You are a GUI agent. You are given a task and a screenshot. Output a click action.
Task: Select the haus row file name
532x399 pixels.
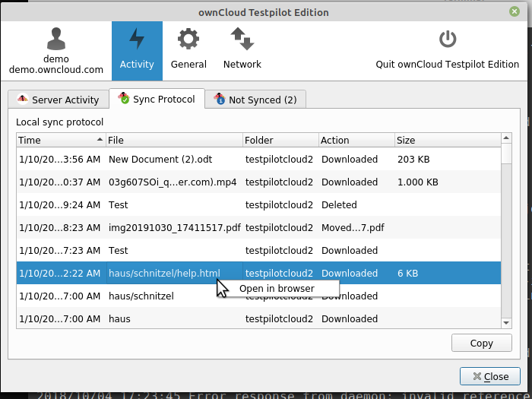tap(119, 319)
